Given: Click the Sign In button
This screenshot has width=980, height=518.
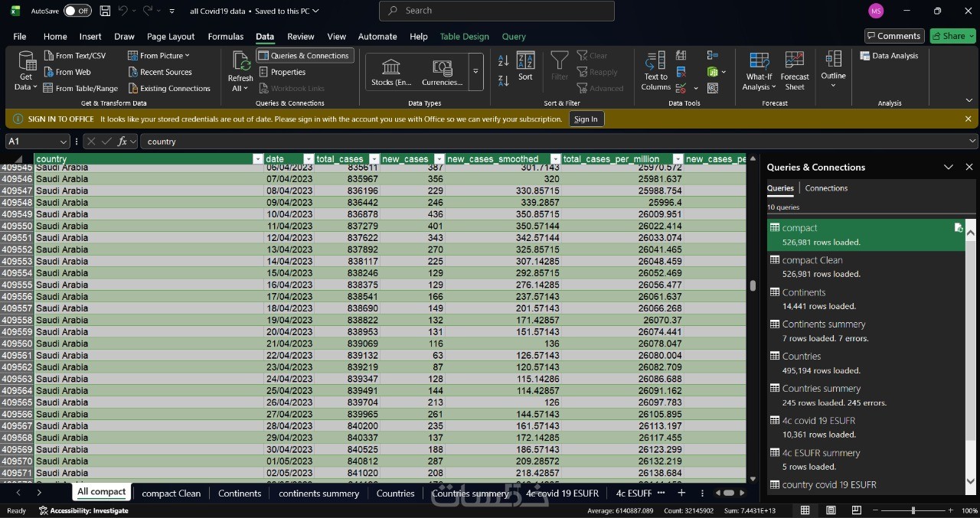Looking at the screenshot, I should [x=586, y=119].
